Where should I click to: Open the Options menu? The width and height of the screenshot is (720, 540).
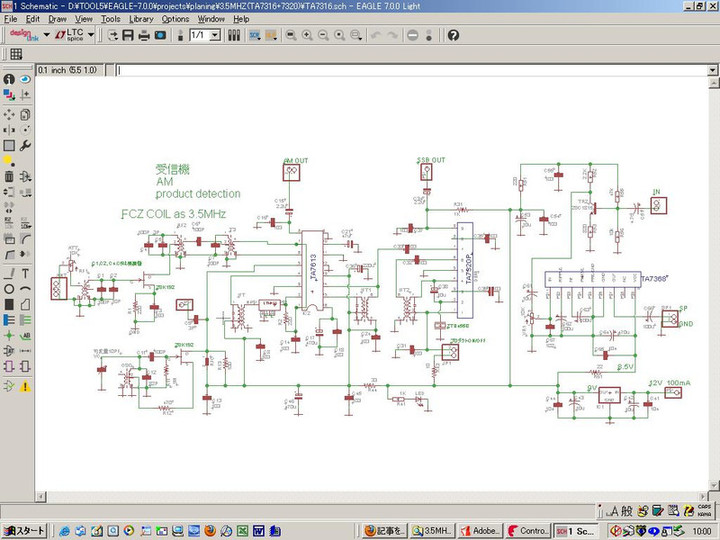click(175, 19)
